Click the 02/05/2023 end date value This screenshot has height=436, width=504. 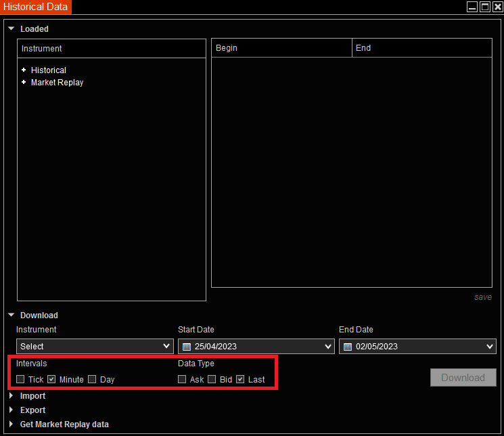377,346
